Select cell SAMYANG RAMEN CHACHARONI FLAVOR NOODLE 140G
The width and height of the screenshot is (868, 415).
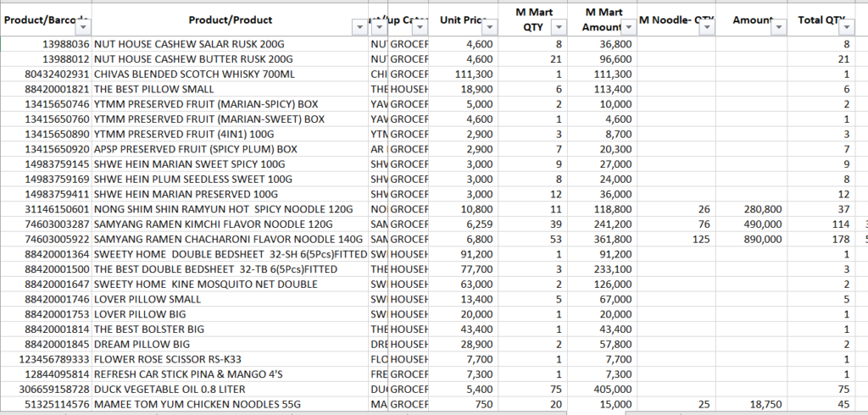tap(231, 239)
